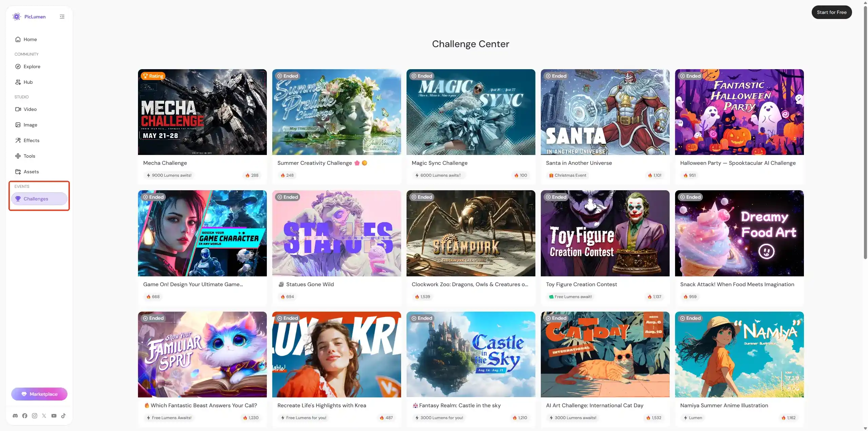Open the TikTok social icon

coord(63,416)
